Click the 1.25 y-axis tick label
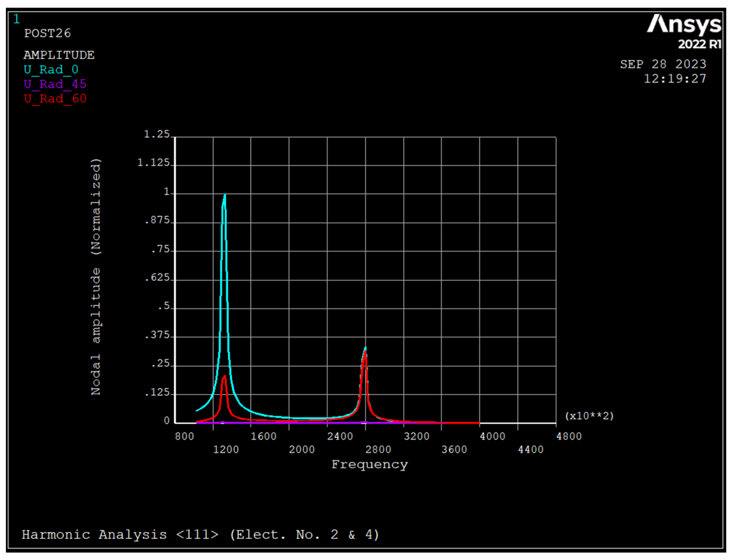Image resolution: width=734 pixels, height=560 pixels. [157, 134]
